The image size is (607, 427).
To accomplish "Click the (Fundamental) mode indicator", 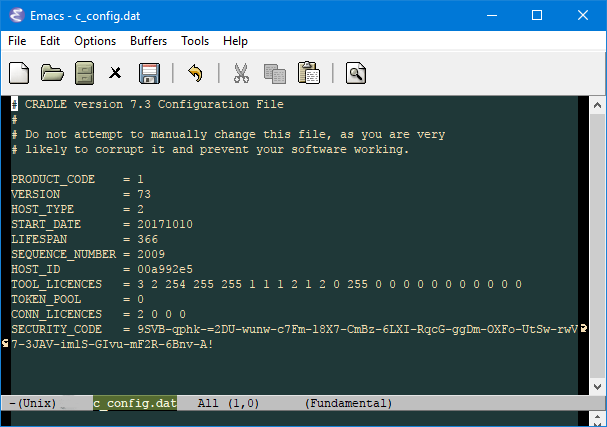I will tap(348, 403).
